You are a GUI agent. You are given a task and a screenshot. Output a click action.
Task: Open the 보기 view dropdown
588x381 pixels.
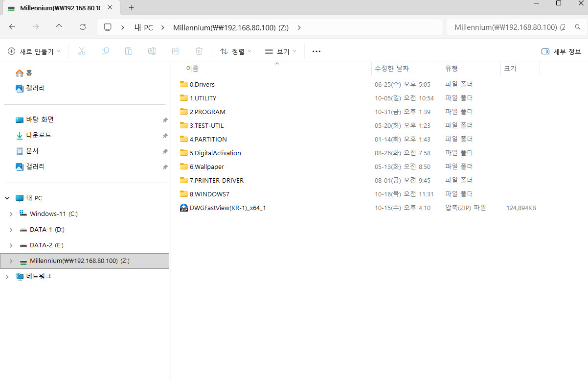coord(280,51)
